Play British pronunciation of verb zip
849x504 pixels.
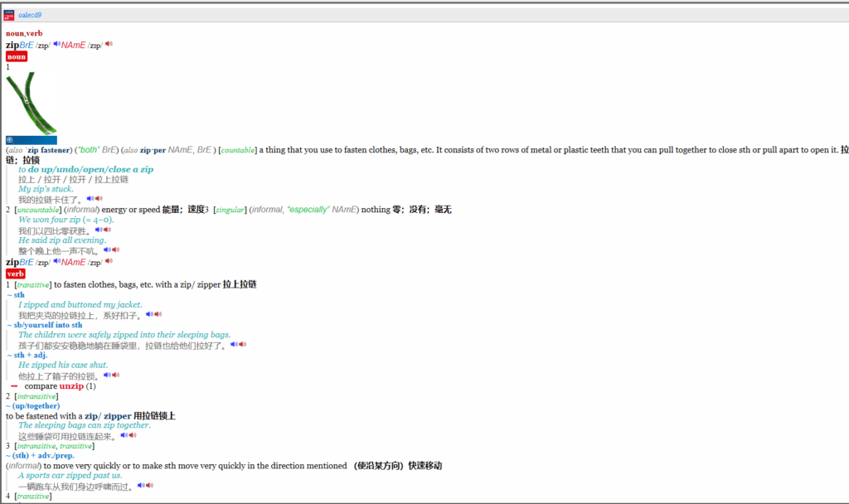(57, 261)
